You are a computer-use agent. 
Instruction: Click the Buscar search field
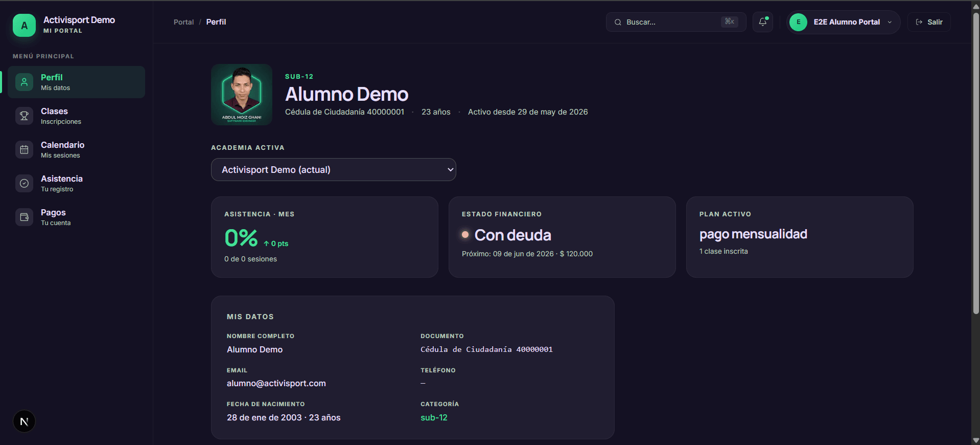[x=676, y=22]
